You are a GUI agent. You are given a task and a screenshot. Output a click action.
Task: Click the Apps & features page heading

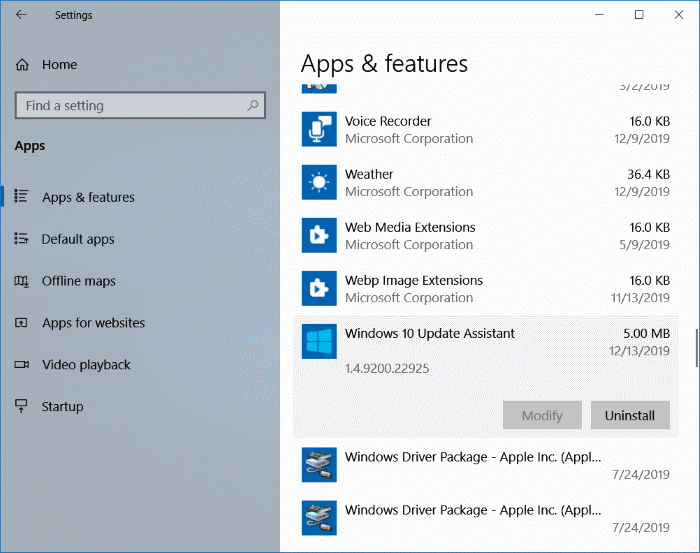point(384,64)
